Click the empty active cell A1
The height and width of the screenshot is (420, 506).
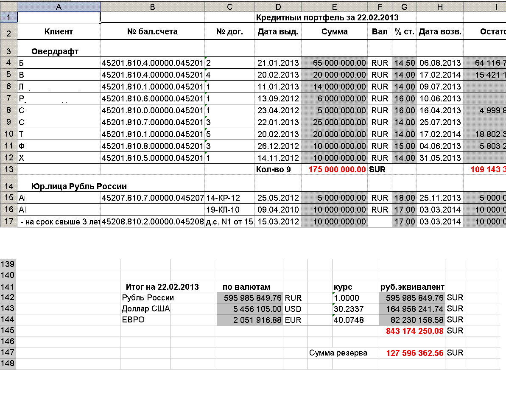tap(59, 17)
